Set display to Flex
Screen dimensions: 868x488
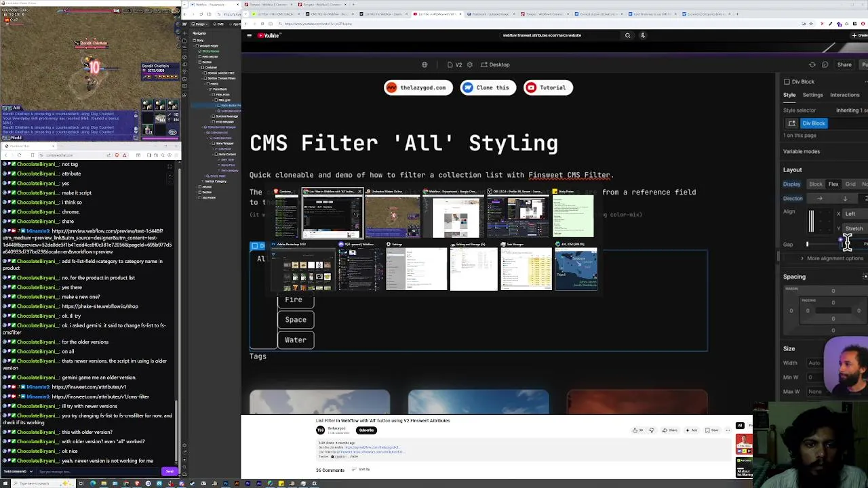[x=833, y=184]
